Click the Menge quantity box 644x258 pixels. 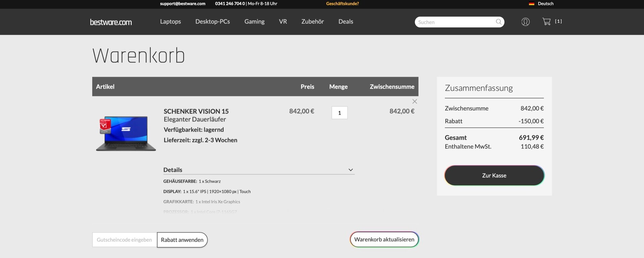tap(339, 113)
